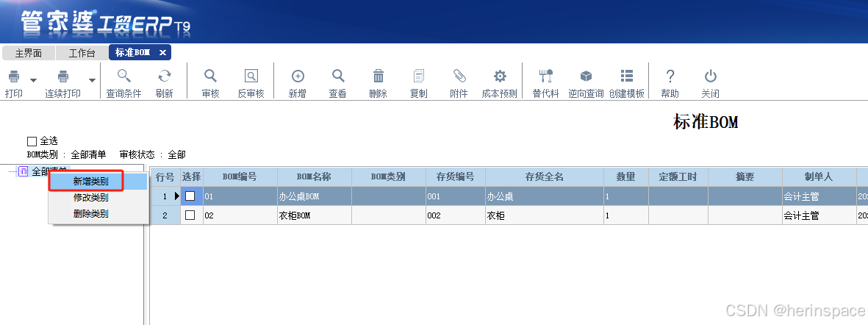
Task: Click the 制单人 column header
Action: (x=819, y=177)
